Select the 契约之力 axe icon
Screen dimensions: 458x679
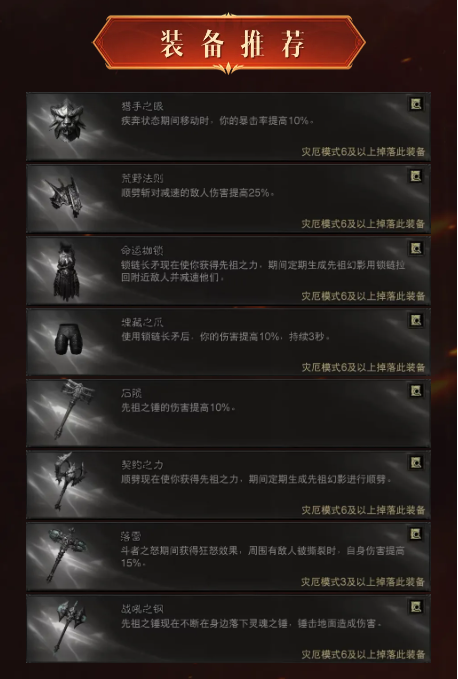(68, 482)
